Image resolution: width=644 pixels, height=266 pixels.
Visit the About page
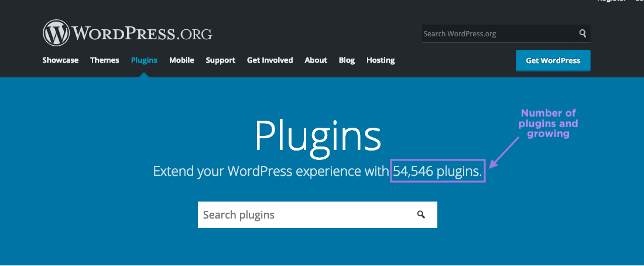coord(316,60)
